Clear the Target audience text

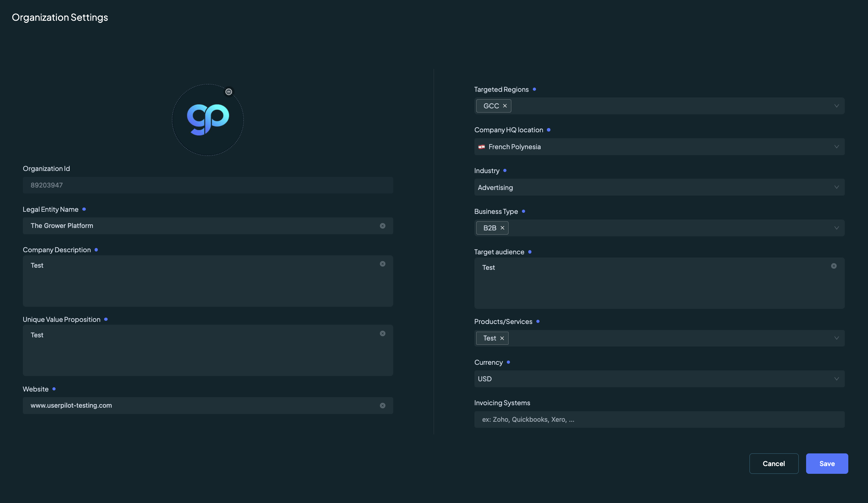click(x=834, y=266)
